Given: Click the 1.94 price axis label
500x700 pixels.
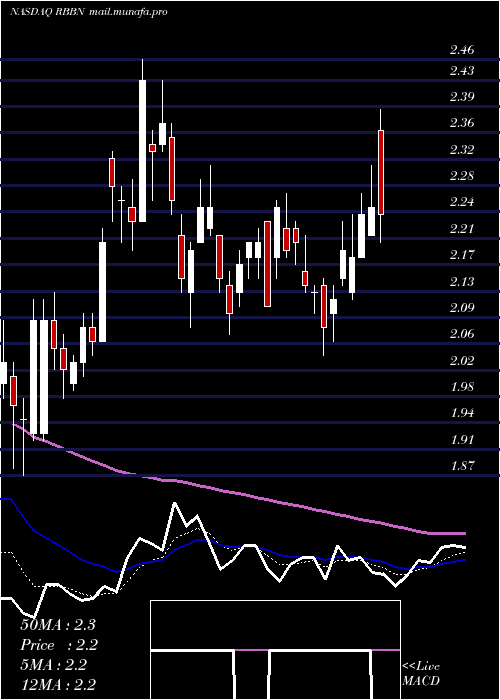Looking at the screenshot, I should click(462, 413).
